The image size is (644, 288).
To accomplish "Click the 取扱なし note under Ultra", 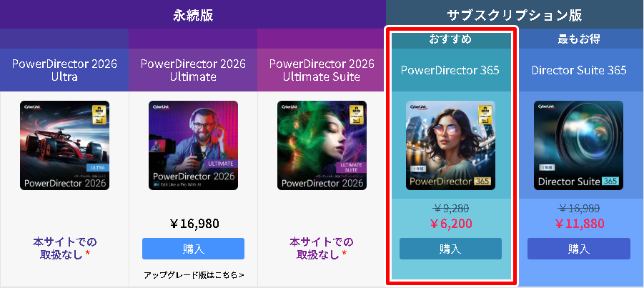I will (x=64, y=248).
